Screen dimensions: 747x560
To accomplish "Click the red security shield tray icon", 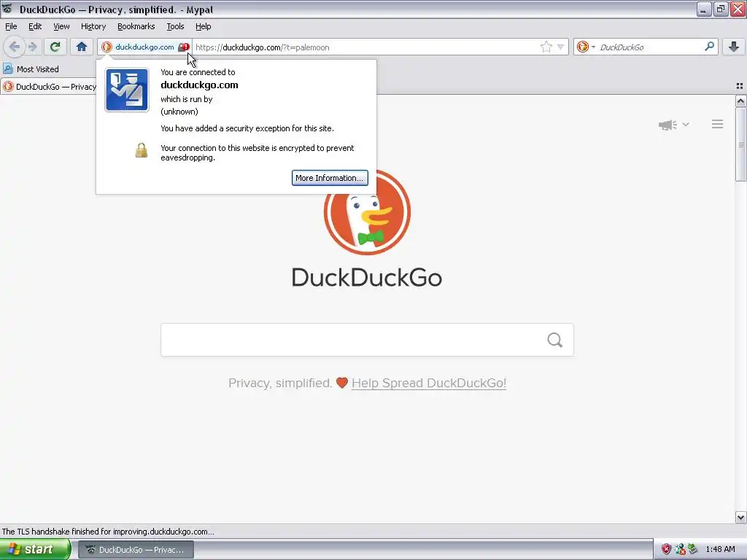I will point(666,549).
